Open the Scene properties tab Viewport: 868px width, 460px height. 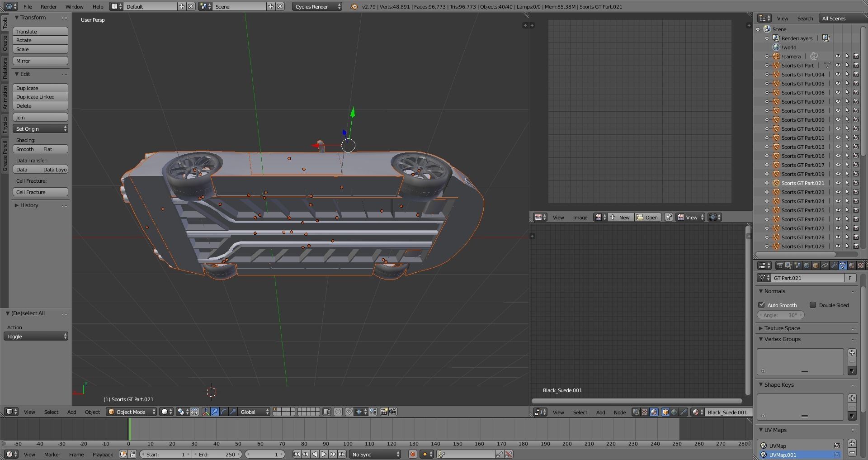797,266
